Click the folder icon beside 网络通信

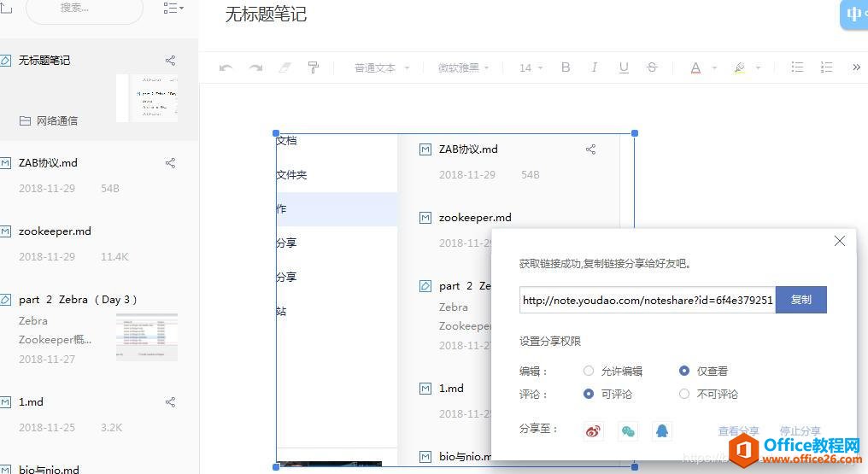(x=25, y=120)
